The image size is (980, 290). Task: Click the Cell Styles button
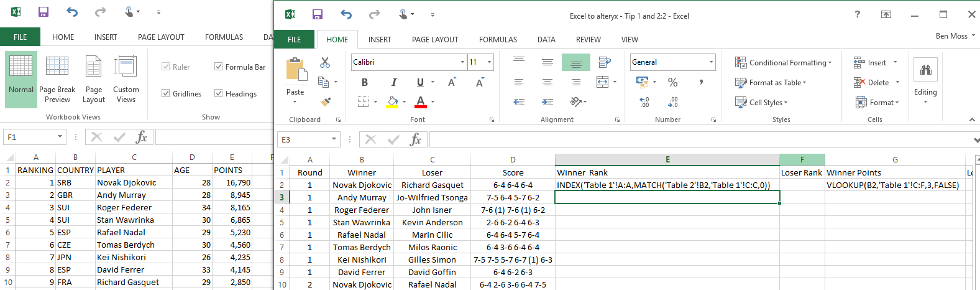click(x=761, y=103)
